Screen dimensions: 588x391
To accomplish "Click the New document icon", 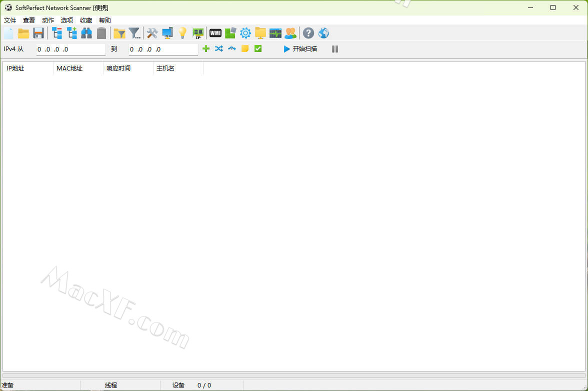I will (x=8, y=33).
